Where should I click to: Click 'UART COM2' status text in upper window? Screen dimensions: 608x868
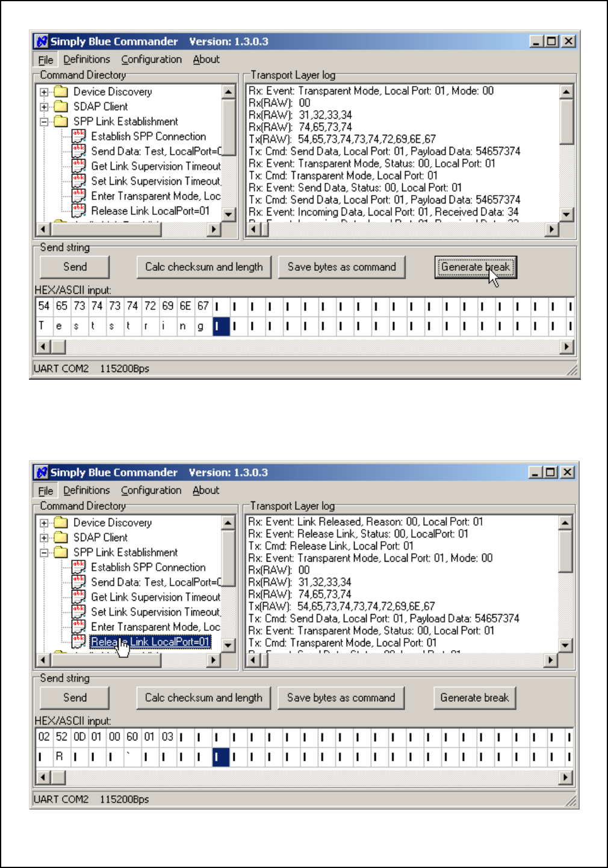pyautogui.click(x=61, y=368)
